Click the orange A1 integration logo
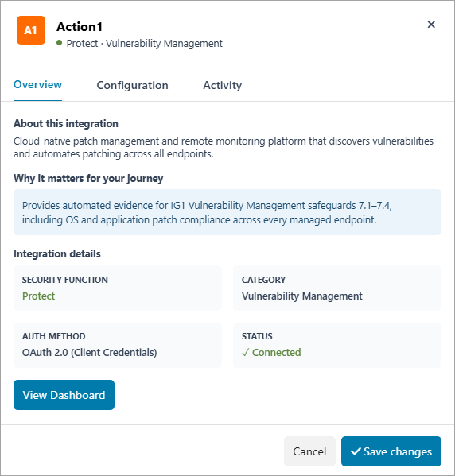The height and width of the screenshot is (476, 455). tap(31, 30)
